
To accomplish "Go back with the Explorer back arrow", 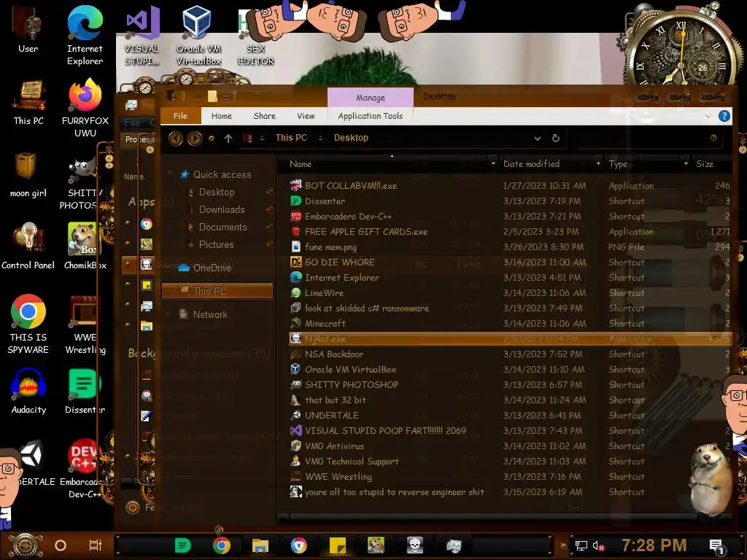I will coord(175,139).
